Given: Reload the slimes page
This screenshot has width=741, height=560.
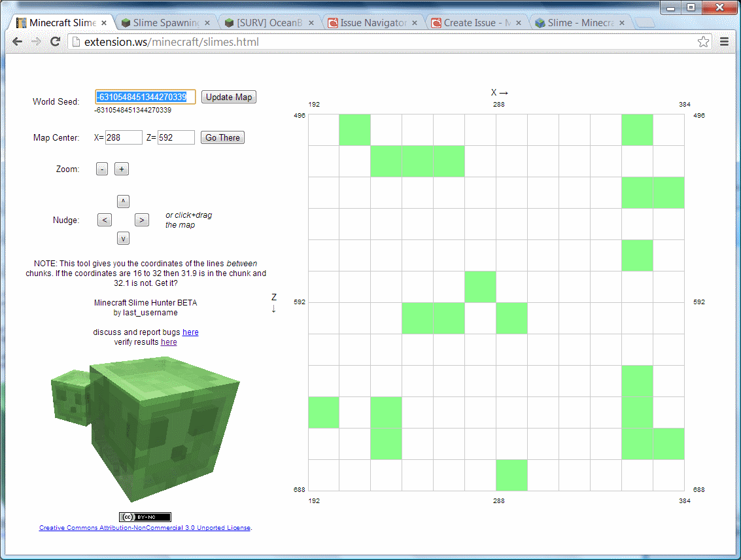Looking at the screenshot, I should 56,42.
